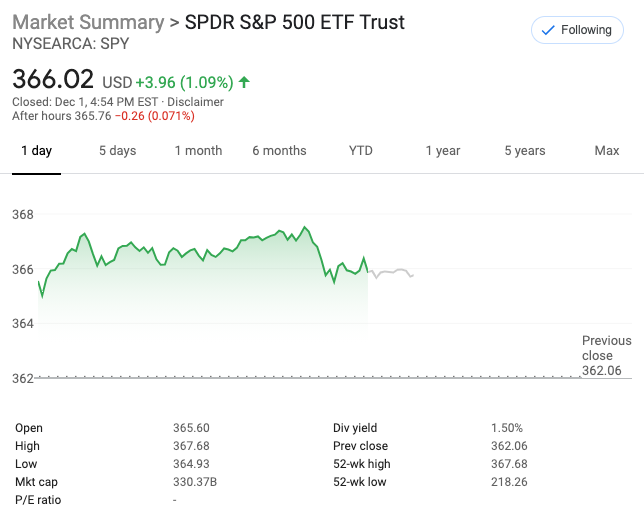Open the Market Summary link

pos(87,22)
